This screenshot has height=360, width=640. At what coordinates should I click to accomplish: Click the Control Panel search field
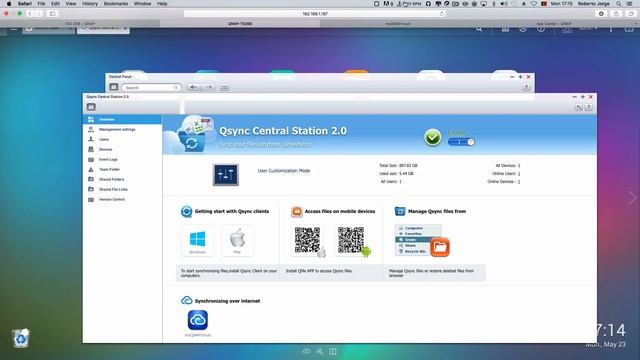point(151,87)
